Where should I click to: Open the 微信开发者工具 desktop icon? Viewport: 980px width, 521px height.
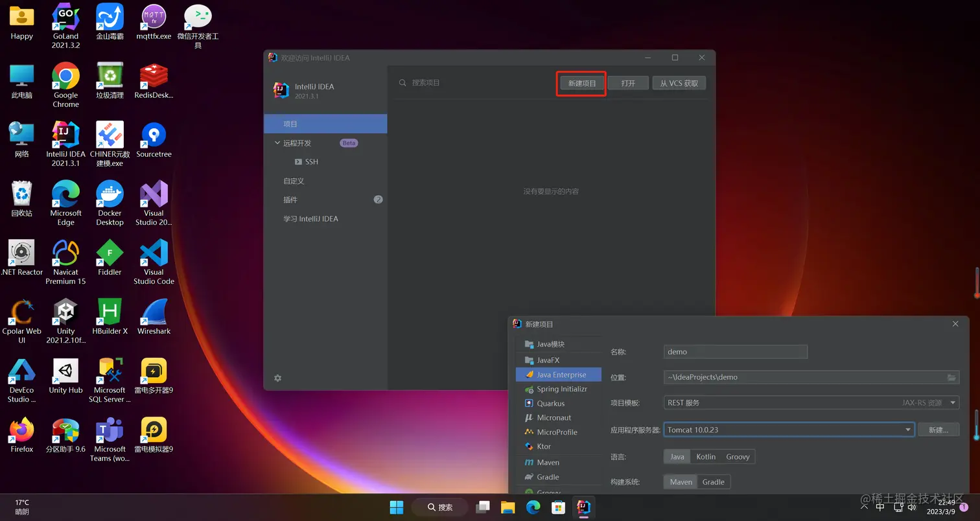(x=198, y=26)
